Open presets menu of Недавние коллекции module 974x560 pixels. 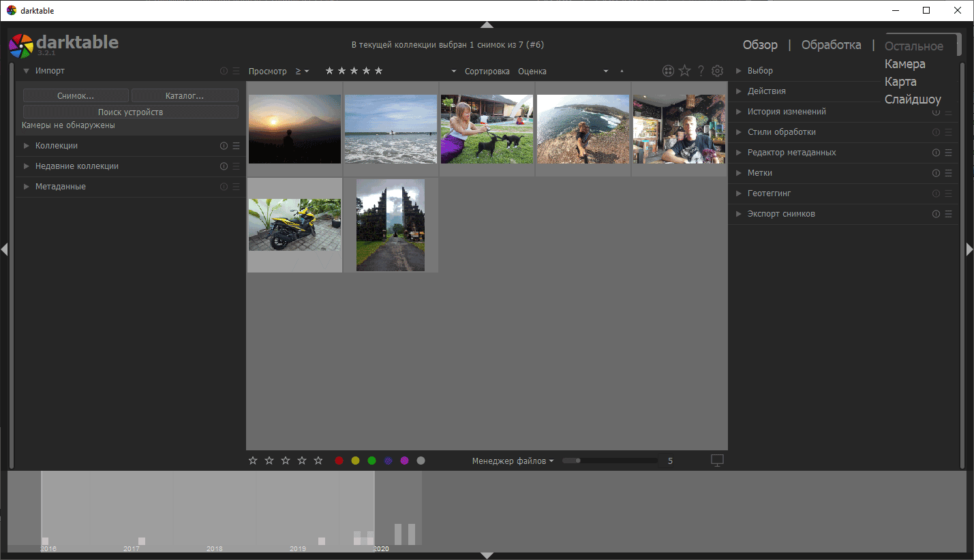click(x=237, y=166)
